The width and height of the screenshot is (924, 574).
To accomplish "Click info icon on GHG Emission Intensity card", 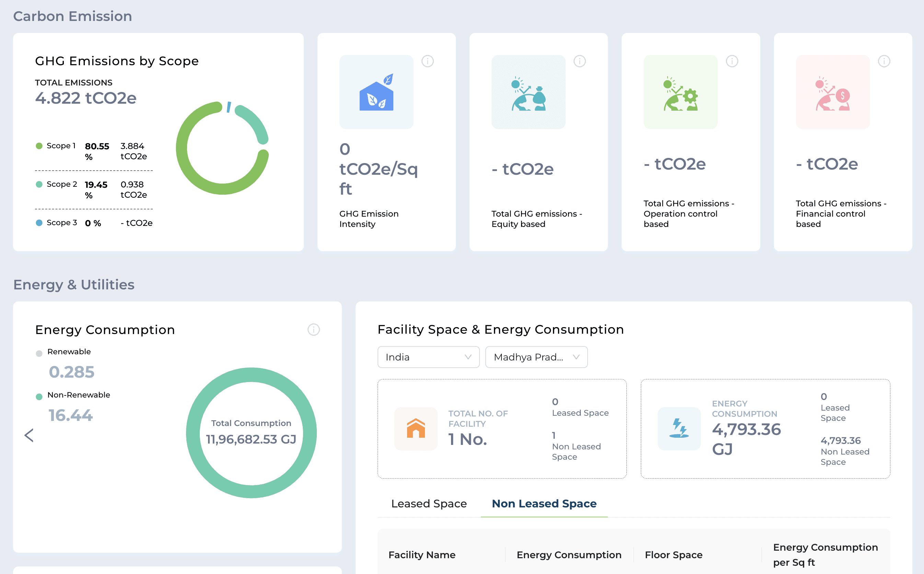I will click(x=428, y=61).
